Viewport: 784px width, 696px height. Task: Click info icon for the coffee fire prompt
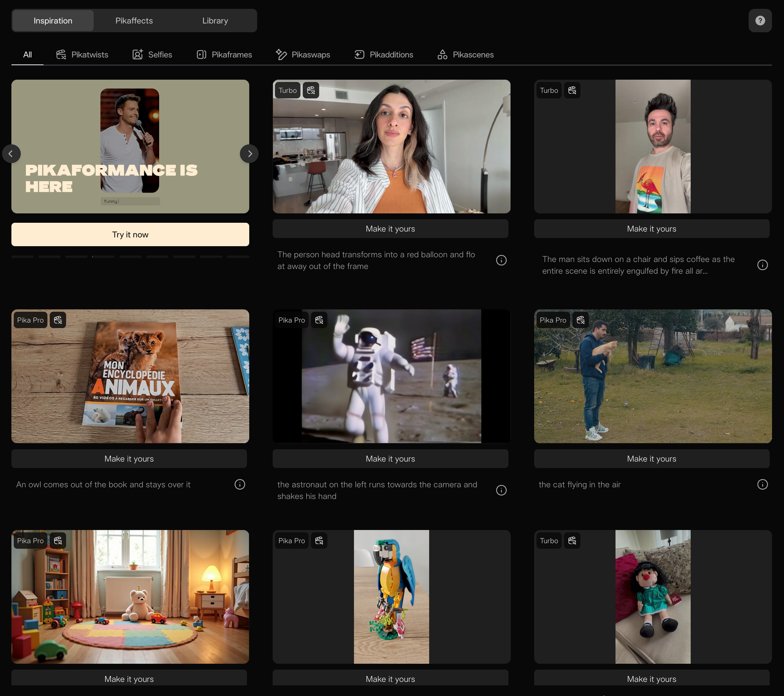pyautogui.click(x=762, y=265)
